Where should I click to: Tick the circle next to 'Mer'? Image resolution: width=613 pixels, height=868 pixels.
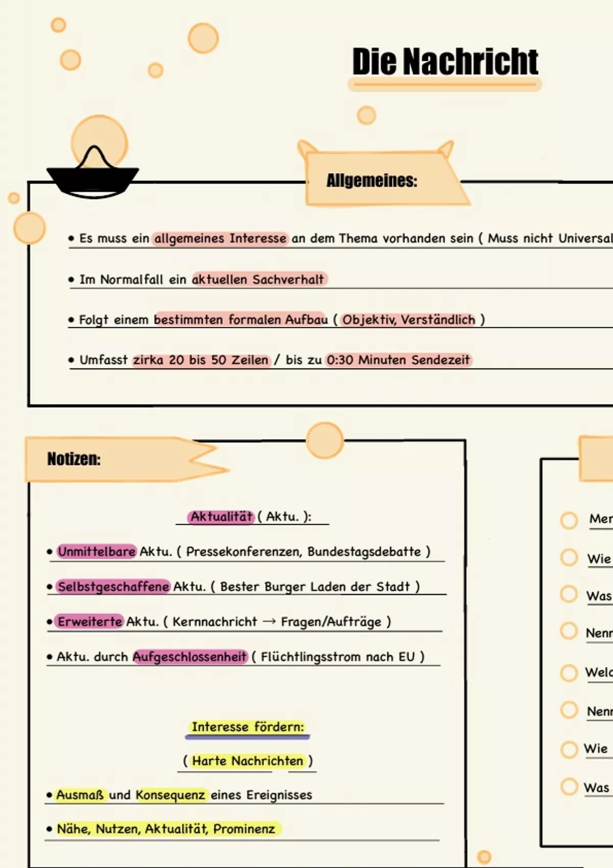coord(569,520)
